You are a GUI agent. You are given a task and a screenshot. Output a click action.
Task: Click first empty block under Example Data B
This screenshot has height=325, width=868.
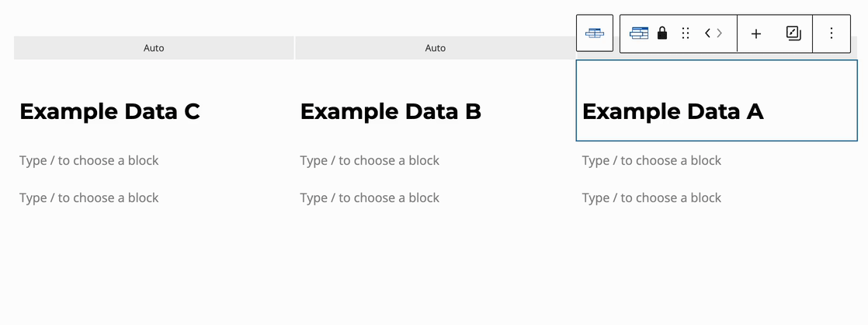[370, 161]
